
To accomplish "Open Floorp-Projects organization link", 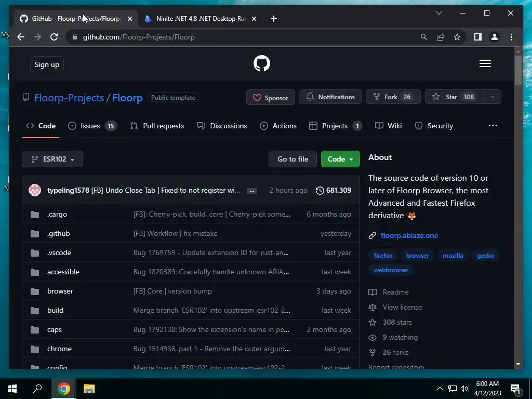I will (x=69, y=98).
